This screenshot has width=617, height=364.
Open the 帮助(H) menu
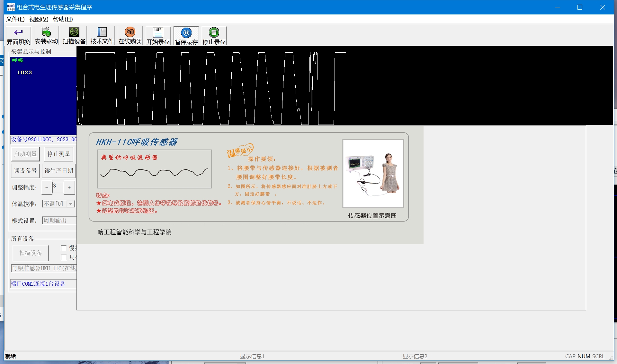(x=63, y=19)
